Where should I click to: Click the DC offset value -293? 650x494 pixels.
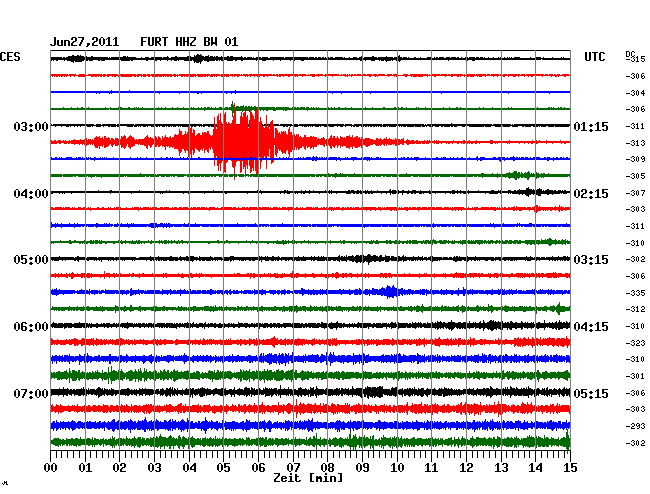tap(635, 426)
